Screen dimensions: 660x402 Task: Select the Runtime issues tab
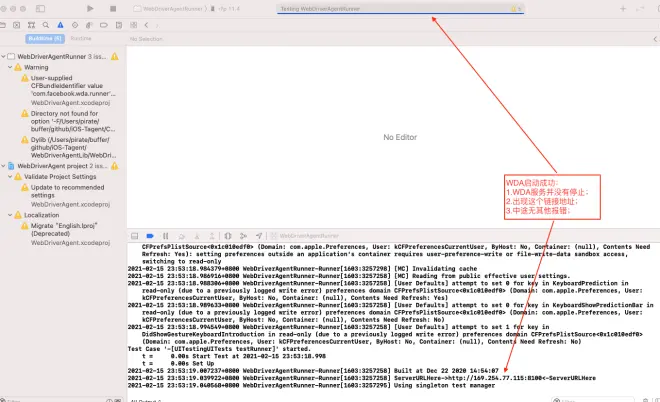point(81,38)
